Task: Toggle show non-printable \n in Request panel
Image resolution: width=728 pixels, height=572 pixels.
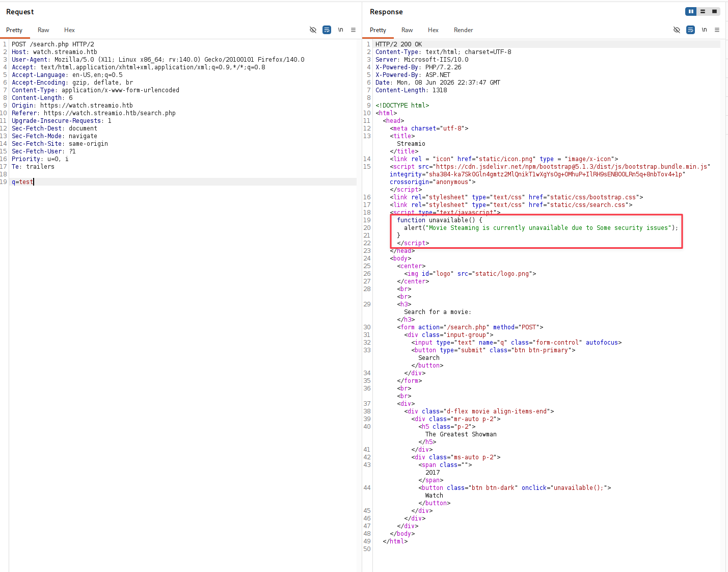Action: click(x=340, y=30)
